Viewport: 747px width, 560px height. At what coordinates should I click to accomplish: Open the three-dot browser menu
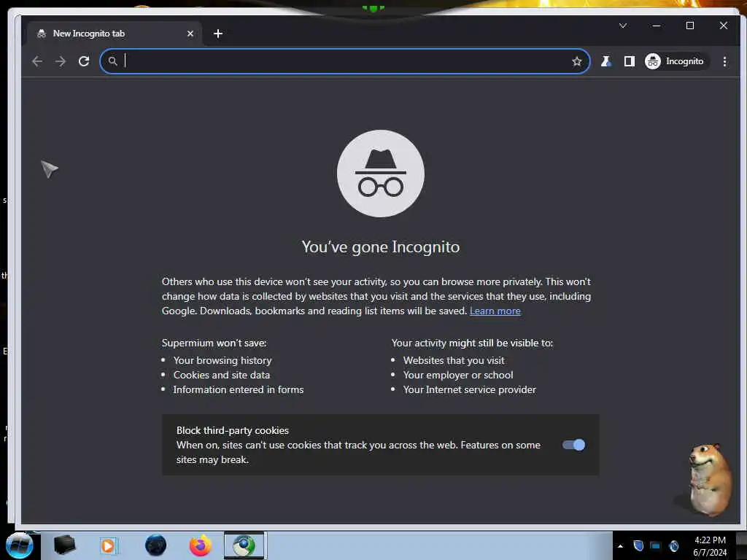tap(724, 61)
